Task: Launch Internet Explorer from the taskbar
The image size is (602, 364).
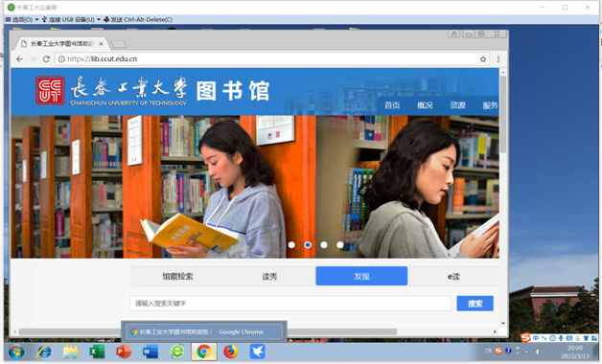Action: [44, 352]
